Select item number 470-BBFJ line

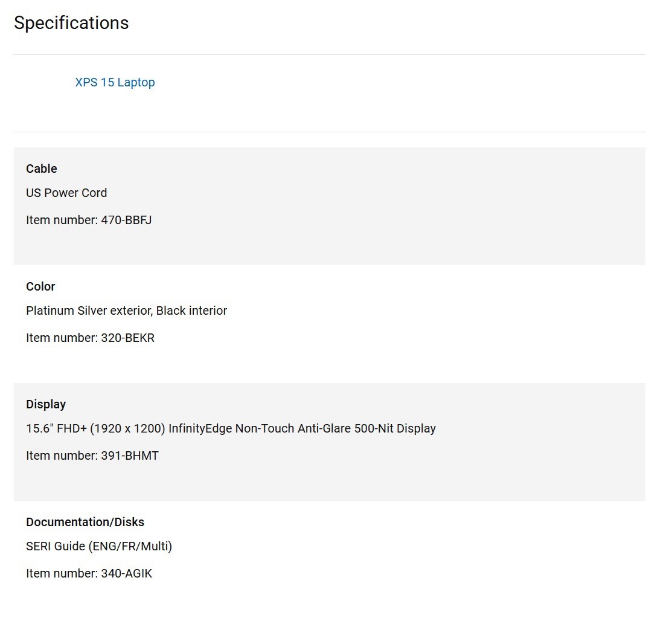(x=89, y=220)
